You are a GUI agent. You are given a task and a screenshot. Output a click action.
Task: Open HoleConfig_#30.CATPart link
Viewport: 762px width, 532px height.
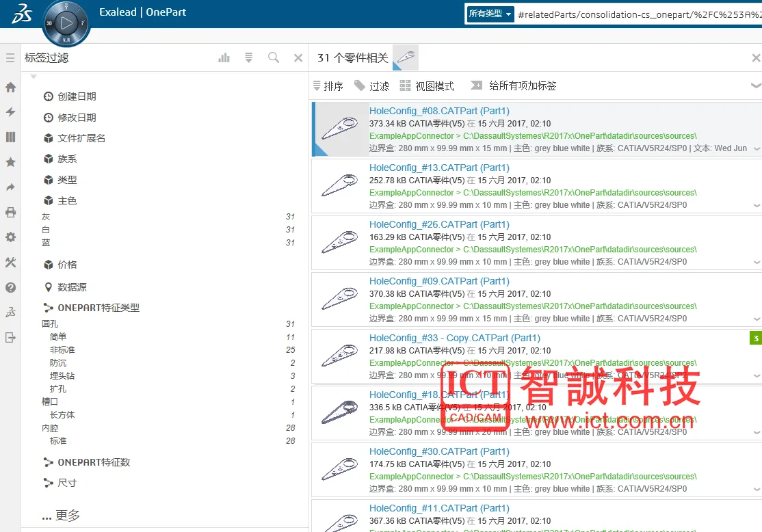tap(439, 452)
